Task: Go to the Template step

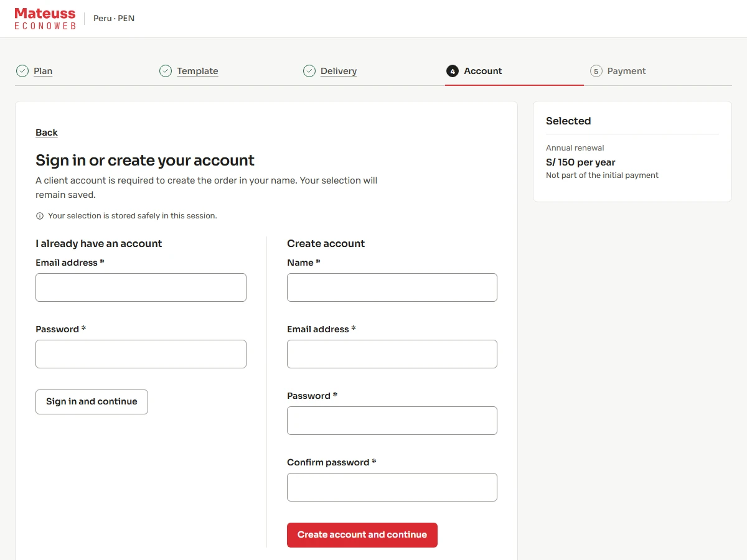Action: pyautogui.click(x=197, y=71)
